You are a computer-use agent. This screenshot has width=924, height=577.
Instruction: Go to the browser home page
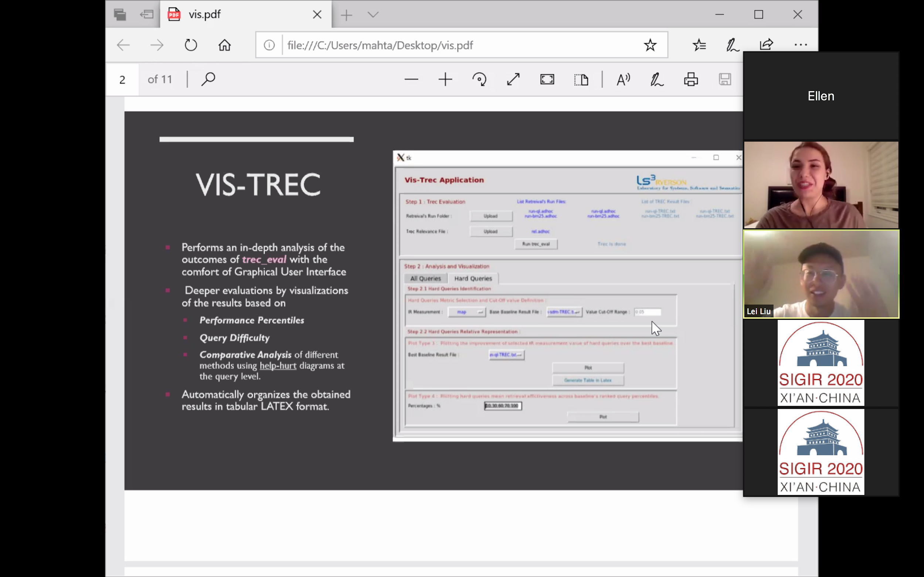224,45
